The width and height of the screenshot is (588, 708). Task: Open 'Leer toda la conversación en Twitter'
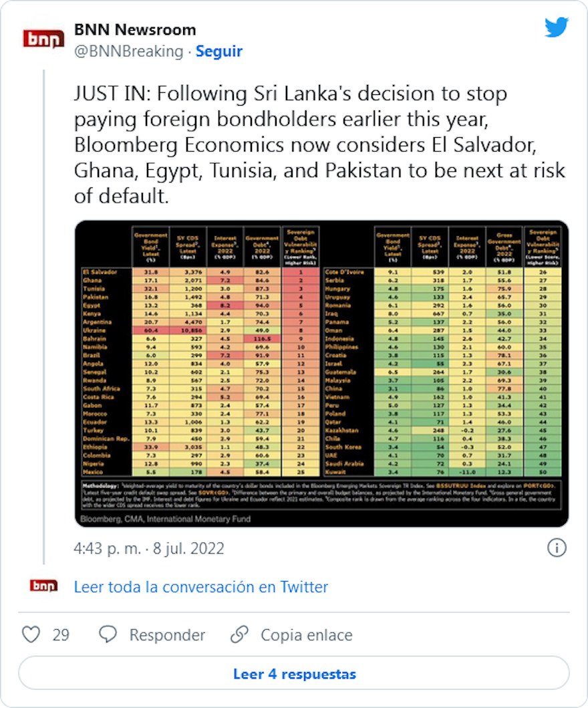pyautogui.click(x=201, y=587)
